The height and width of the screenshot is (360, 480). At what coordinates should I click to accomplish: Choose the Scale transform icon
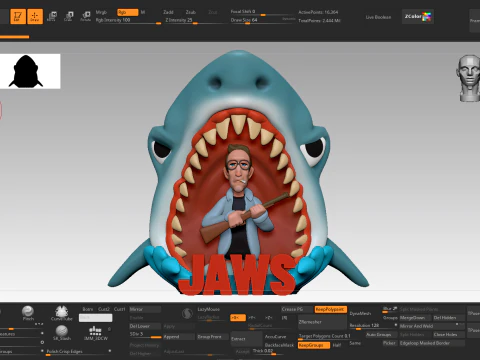(69, 16)
